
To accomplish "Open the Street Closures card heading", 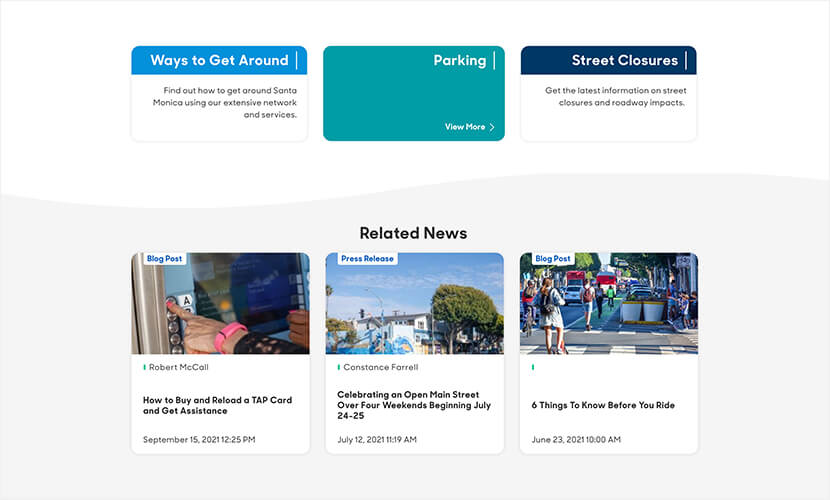I will (625, 60).
